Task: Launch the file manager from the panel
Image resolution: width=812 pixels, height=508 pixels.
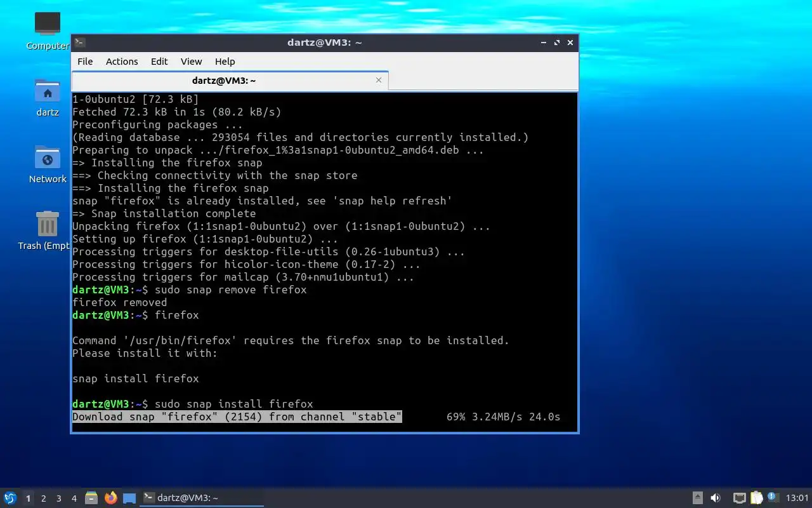Action: point(91,498)
